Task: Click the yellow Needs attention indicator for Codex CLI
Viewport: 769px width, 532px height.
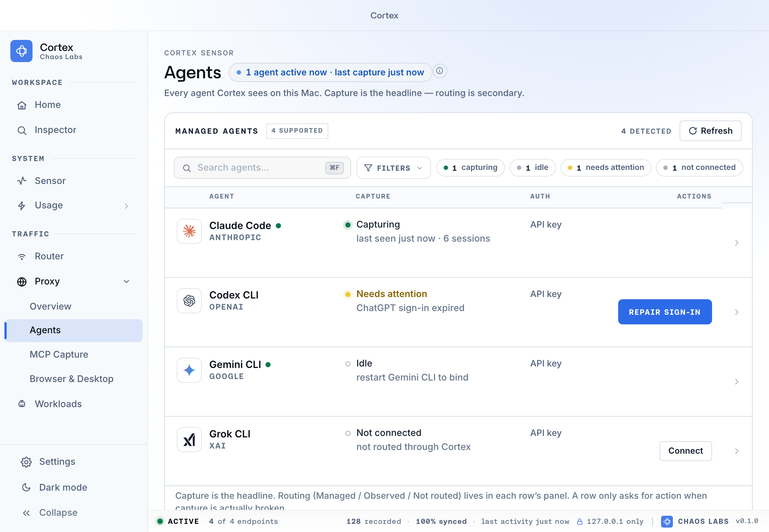Action: pyautogui.click(x=348, y=294)
